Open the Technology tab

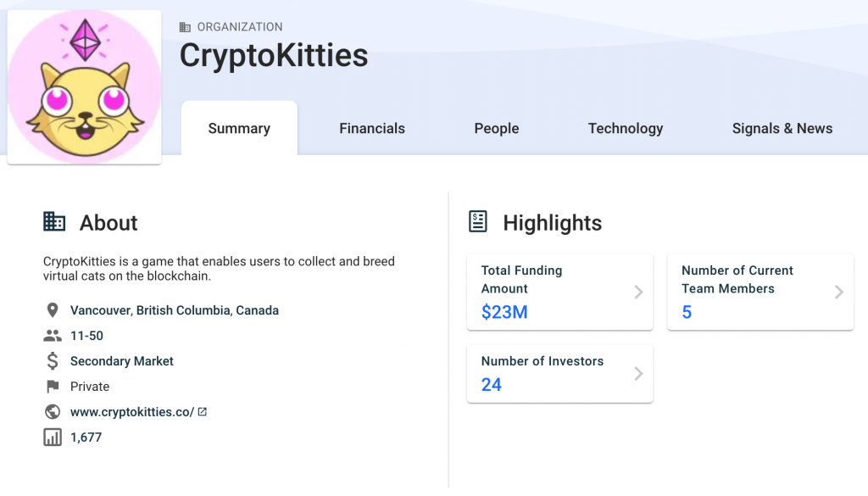tap(626, 128)
